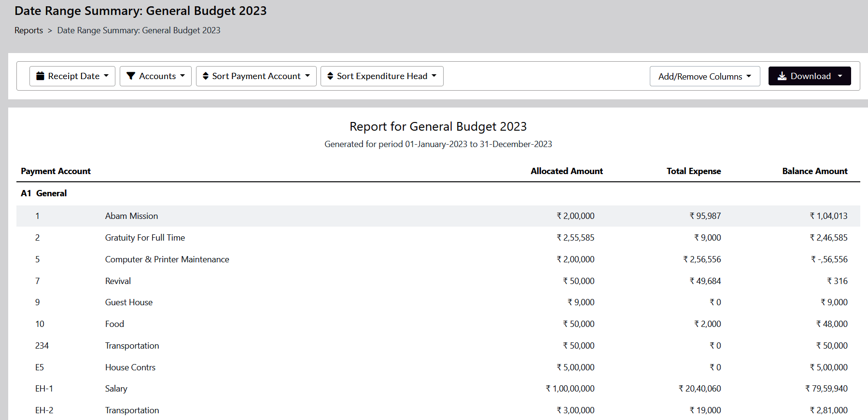Open the Receipt Date dropdown
This screenshot has width=868, height=420.
[x=72, y=76]
